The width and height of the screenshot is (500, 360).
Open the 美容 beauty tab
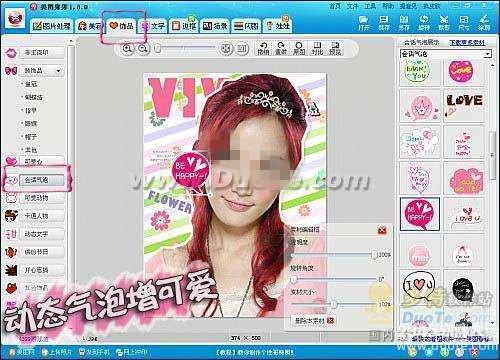pyautogui.click(x=89, y=26)
